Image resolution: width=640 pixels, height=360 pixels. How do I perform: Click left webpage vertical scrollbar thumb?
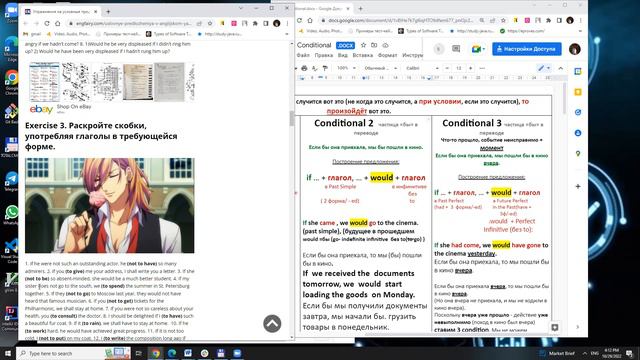click(x=292, y=118)
